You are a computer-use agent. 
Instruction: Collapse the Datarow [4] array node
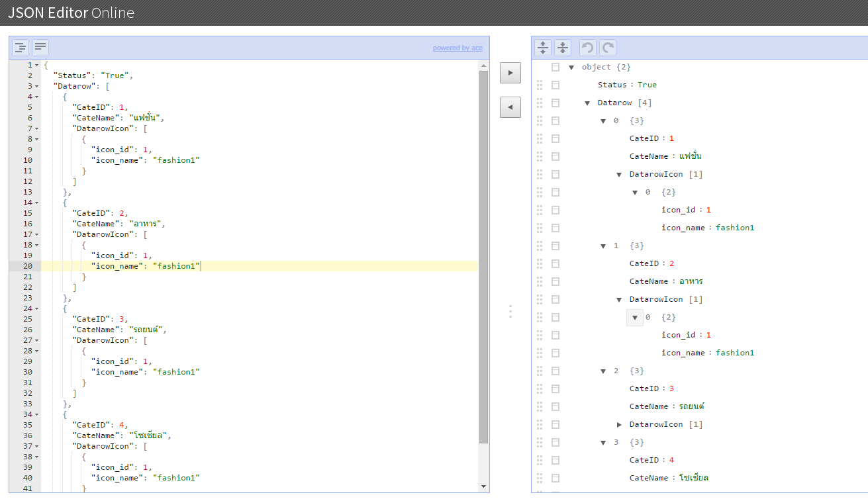pos(587,103)
